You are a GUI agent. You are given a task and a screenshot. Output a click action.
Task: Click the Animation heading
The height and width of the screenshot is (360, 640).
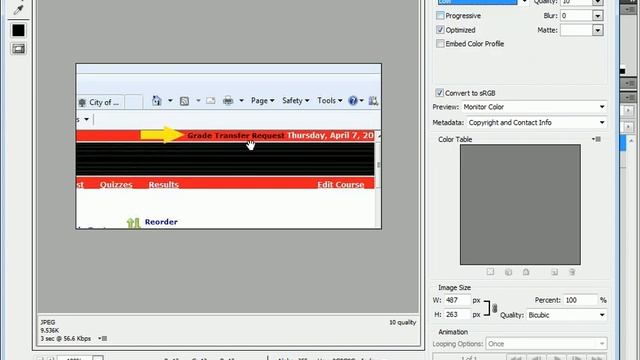(x=453, y=332)
